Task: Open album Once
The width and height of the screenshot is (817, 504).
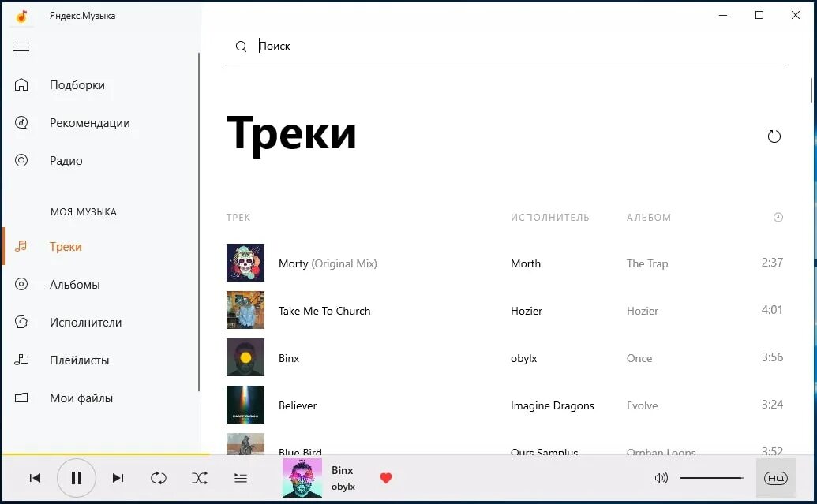Action: [x=639, y=359]
